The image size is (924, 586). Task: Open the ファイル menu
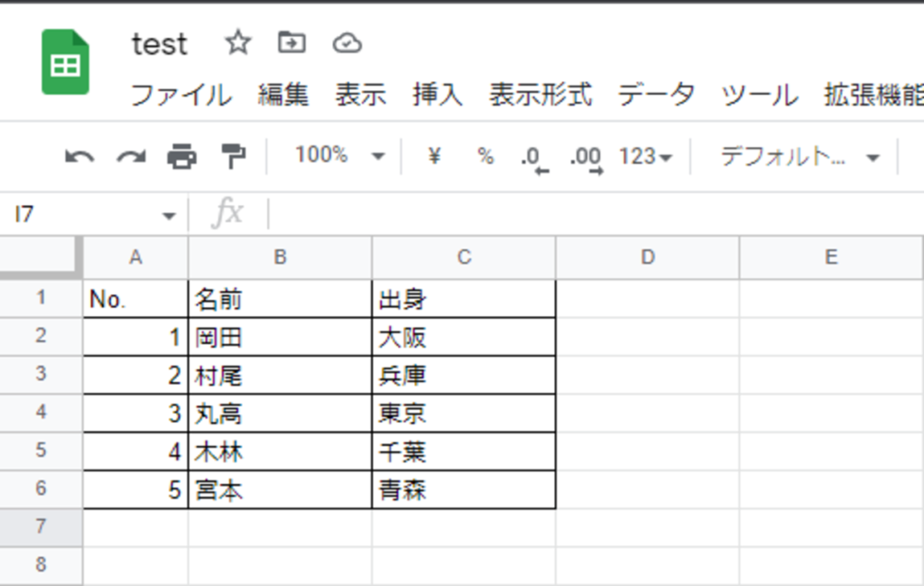tap(180, 95)
